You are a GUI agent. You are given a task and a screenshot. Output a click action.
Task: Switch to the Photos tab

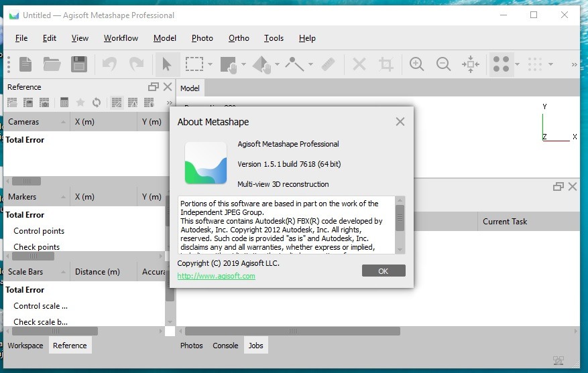click(x=191, y=346)
